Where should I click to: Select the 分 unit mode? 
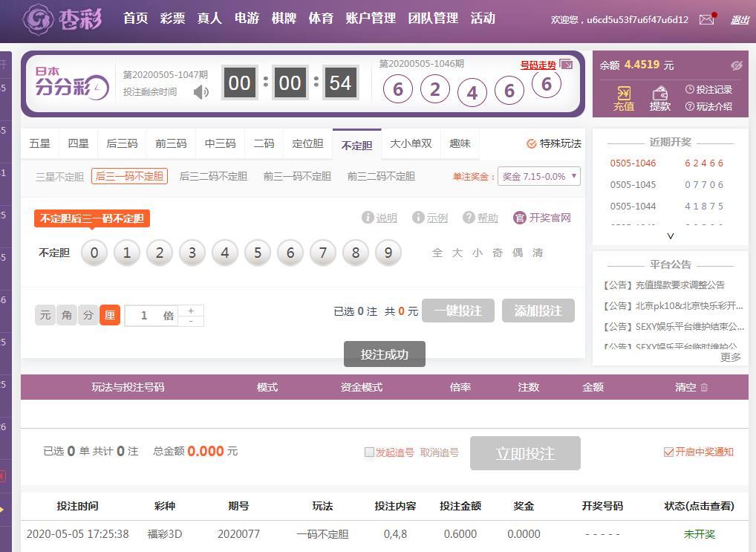88,315
